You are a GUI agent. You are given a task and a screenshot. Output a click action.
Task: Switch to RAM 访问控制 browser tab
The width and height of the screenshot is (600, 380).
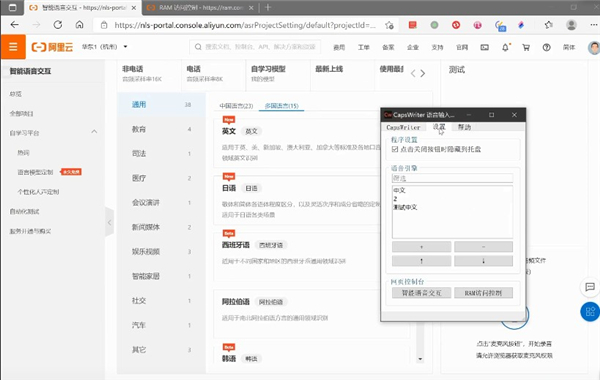click(201, 8)
